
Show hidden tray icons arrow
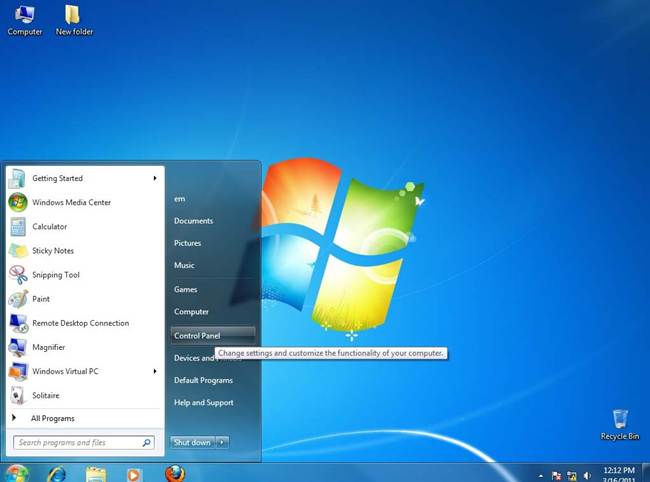(541, 476)
